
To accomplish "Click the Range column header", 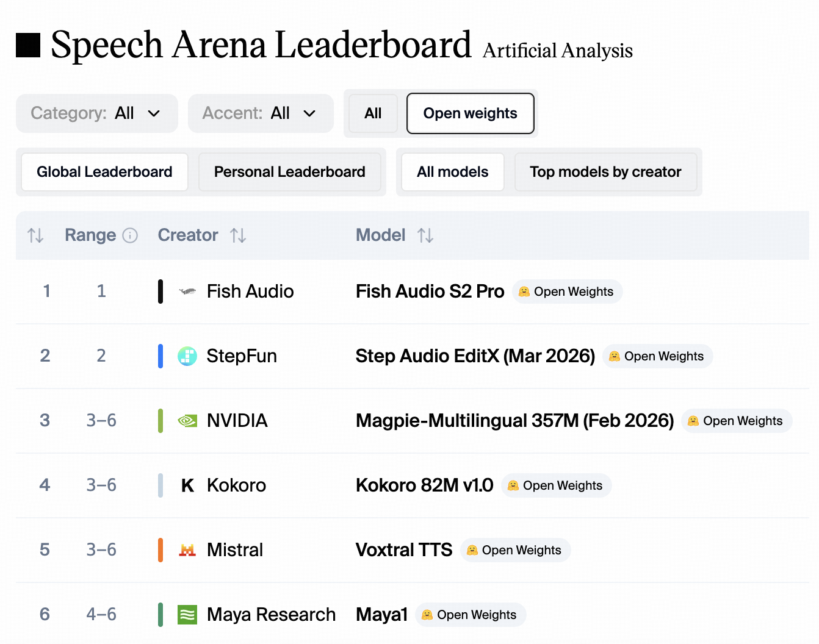I will click(x=90, y=235).
